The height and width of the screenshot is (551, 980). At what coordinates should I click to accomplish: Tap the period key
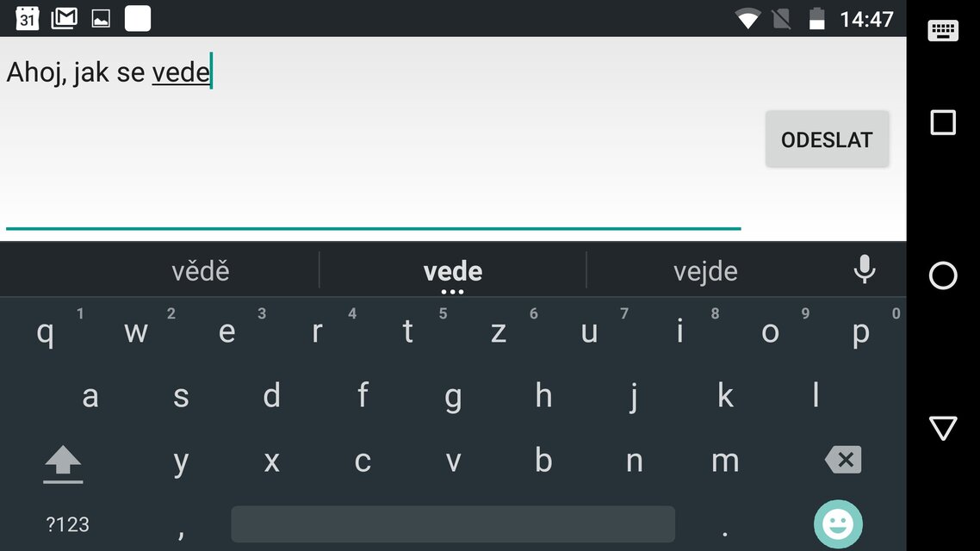pos(725,524)
